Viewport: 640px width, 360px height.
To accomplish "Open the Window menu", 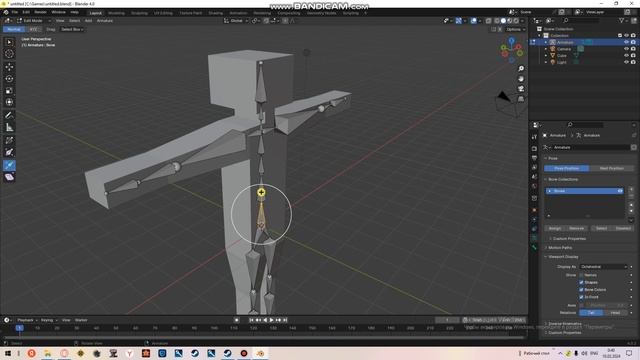I will click(58, 12).
